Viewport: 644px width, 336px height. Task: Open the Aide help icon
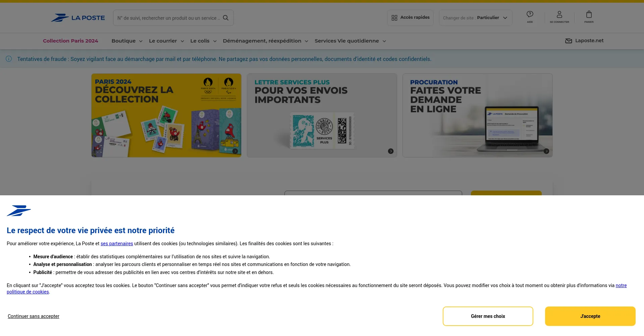tap(530, 14)
